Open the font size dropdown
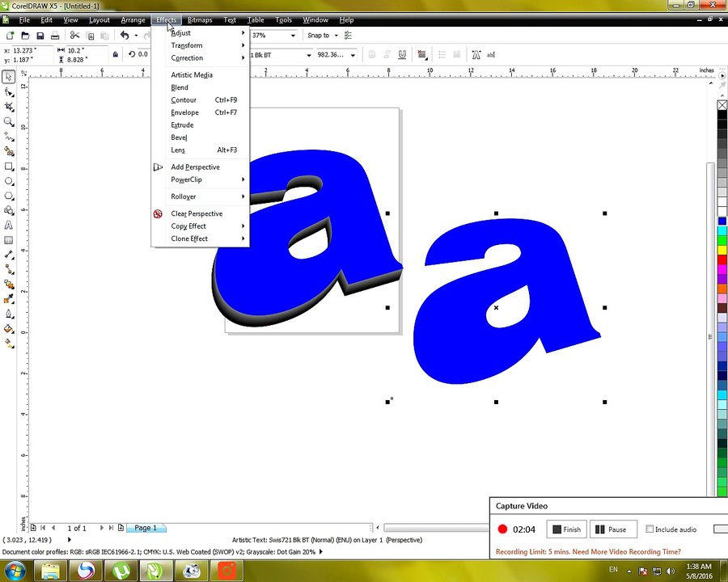 (353, 55)
